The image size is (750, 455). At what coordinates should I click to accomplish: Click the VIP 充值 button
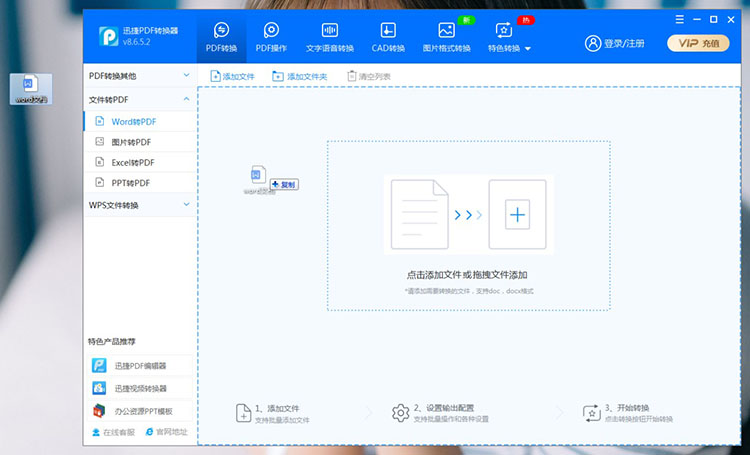pyautogui.click(x=698, y=43)
